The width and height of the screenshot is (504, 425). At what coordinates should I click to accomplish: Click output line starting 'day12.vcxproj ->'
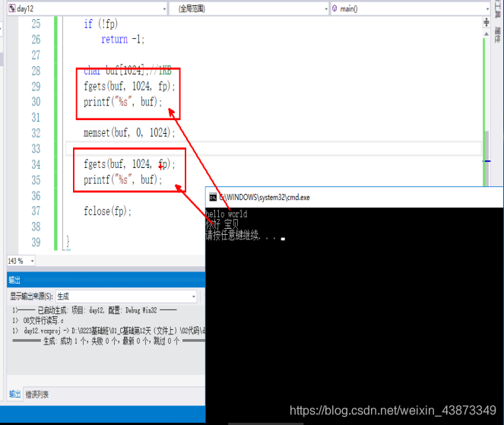(x=109, y=331)
